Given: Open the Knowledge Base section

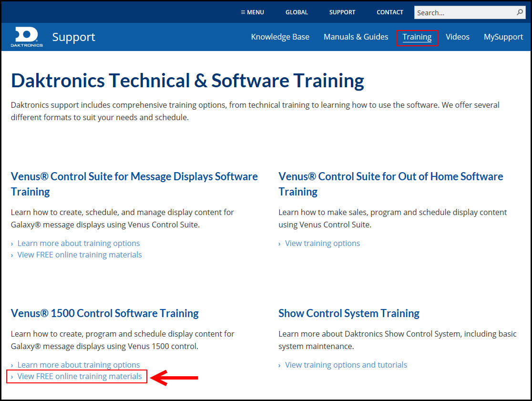Looking at the screenshot, I should (x=280, y=37).
